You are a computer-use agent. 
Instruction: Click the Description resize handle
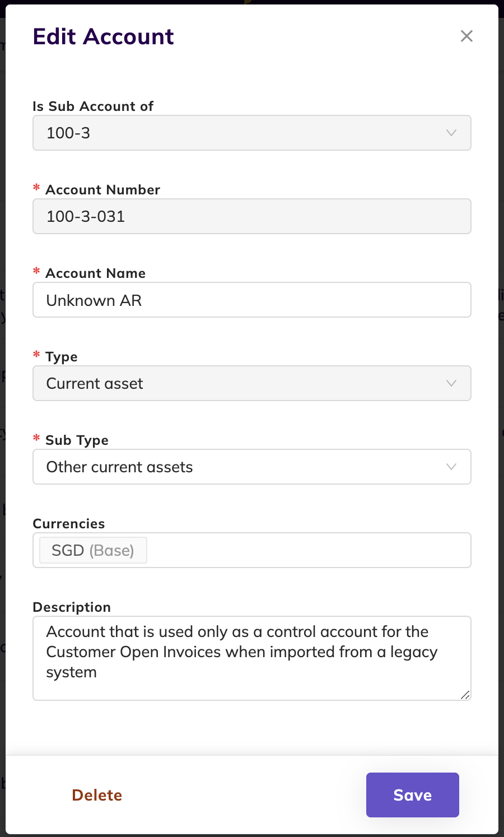[x=465, y=695]
